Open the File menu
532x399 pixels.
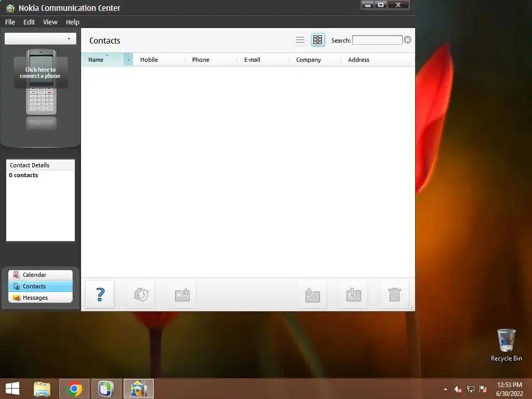pos(10,22)
